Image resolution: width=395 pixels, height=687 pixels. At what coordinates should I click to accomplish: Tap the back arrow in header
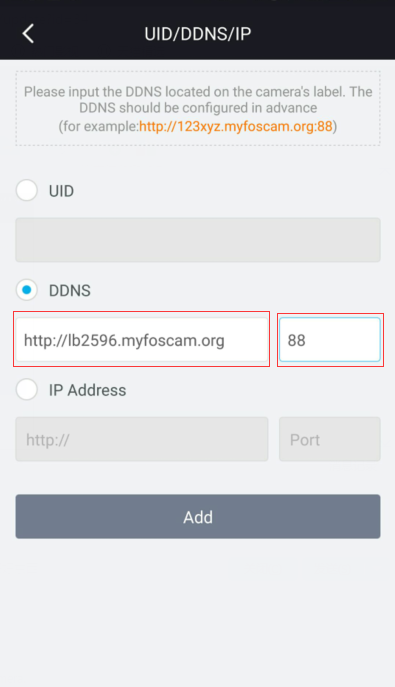(28, 34)
